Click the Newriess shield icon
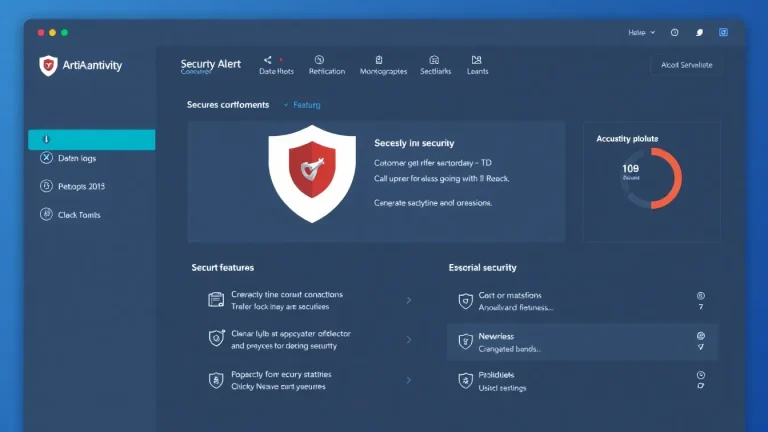The height and width of the screenshot is (432, 768). (465, 341)
